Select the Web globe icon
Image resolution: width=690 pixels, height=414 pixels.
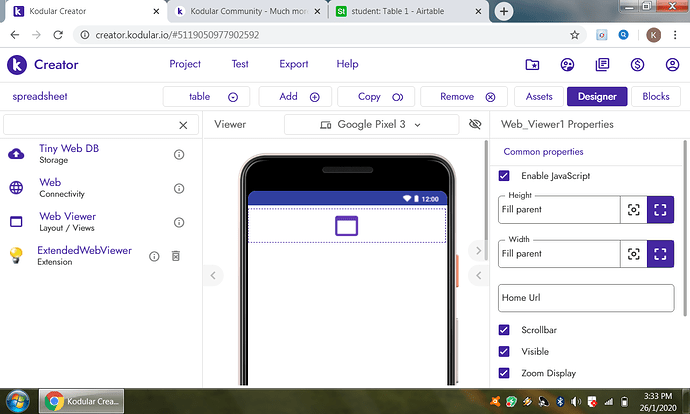16,188
